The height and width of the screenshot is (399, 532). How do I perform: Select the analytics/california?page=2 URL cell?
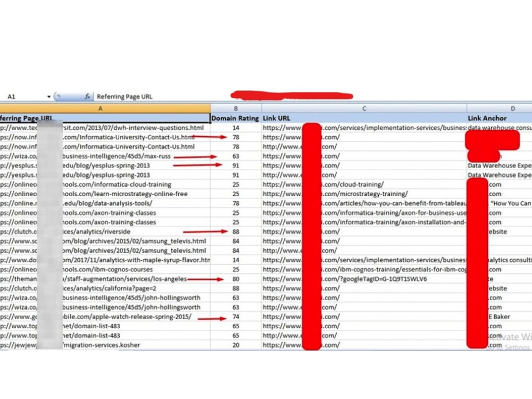point(105,288)
